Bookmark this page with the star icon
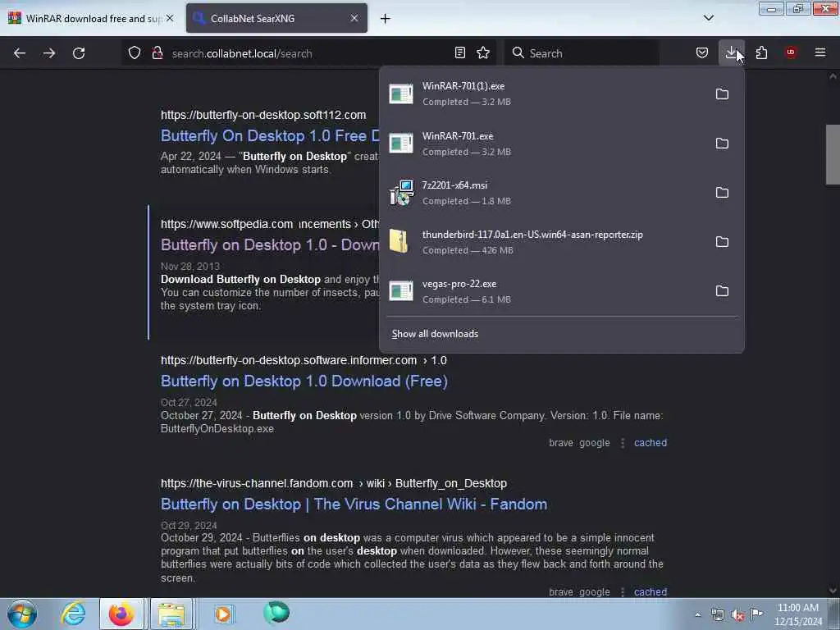The width and height of the screenshot is (840, 630). coord(483,52)
